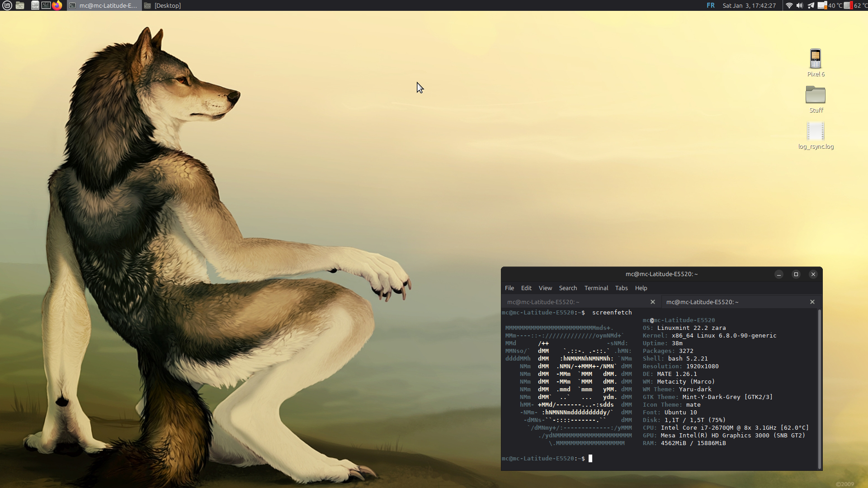Click the Telegram tray icon
The height and width of the screenshot is (488, 868).
tap(811, 5)
